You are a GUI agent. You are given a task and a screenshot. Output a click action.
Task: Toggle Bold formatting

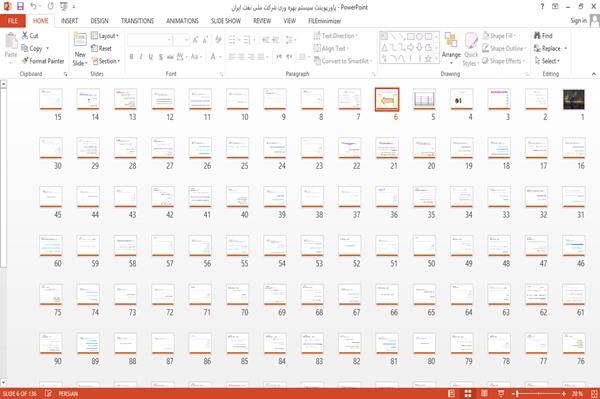coord(131,57)
